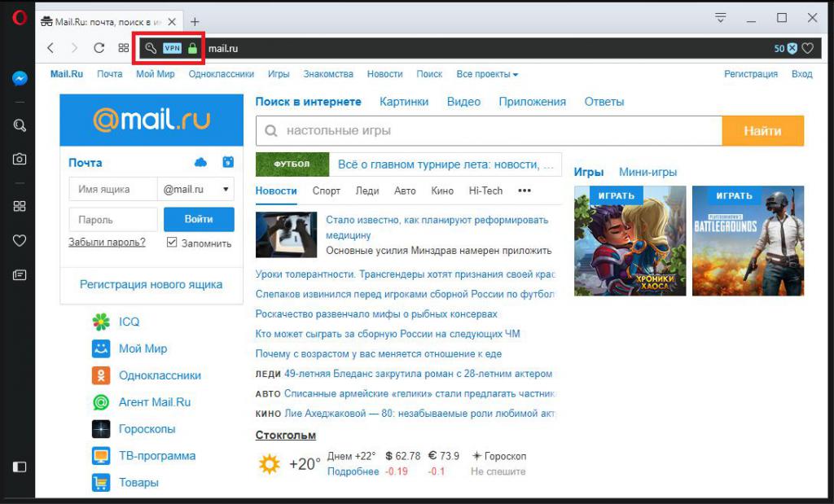This screenshot has height=504, width=834.
Task: Switch search to Видео tab
Action: coord(463,102)
